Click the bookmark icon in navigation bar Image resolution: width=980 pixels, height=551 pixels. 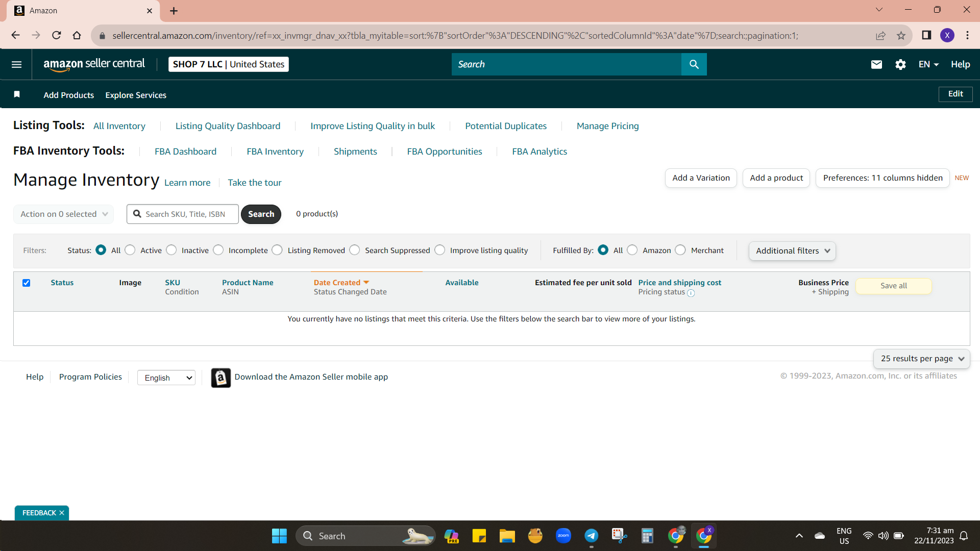pos(17,94)
